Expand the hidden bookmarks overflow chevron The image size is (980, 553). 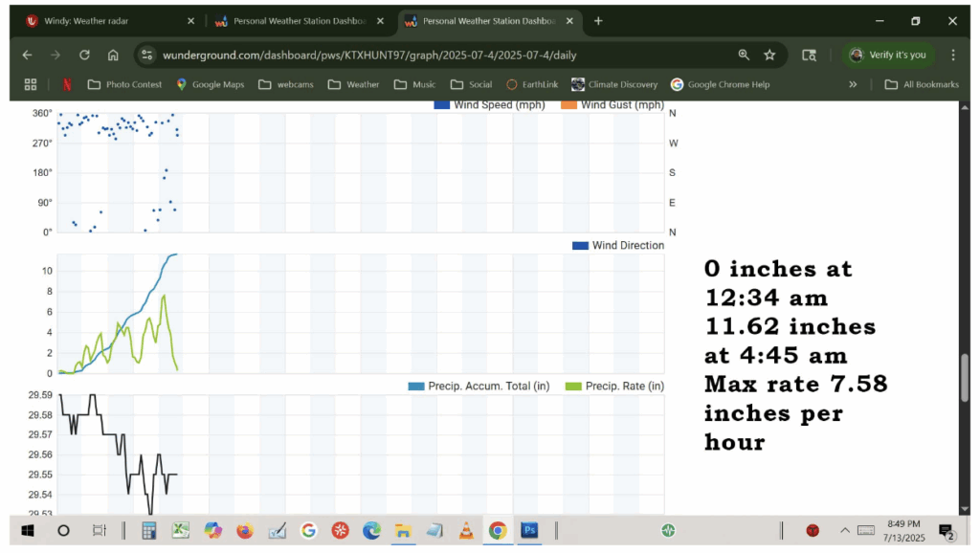click(x=853, y=84)
